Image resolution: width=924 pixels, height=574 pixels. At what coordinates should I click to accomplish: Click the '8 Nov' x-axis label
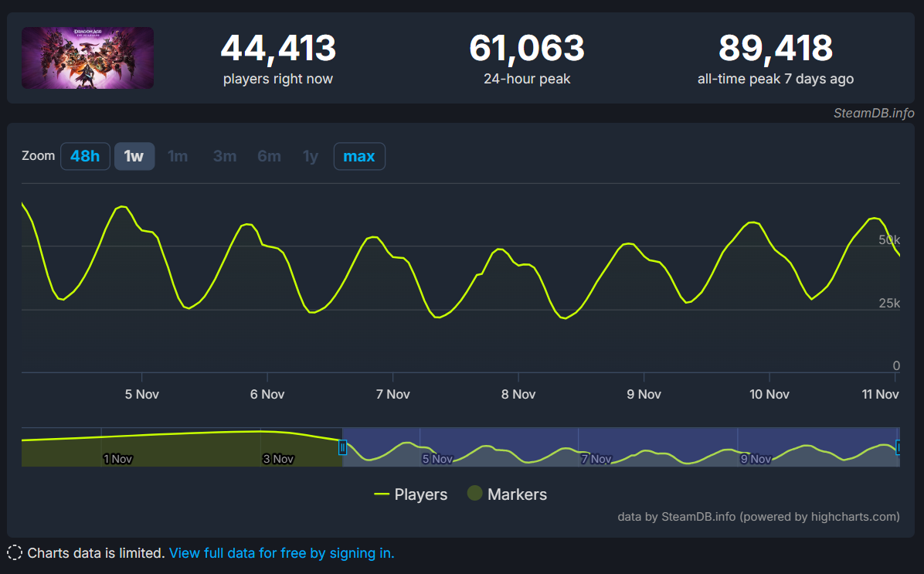tap(518, 394)
